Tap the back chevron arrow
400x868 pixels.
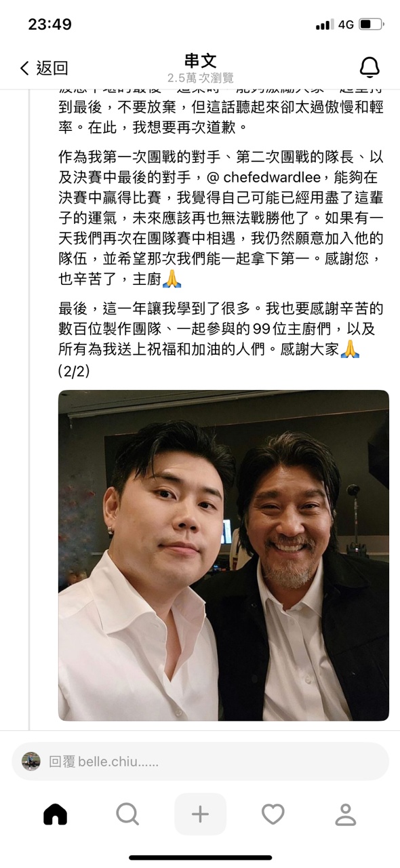tap(25, 68)
